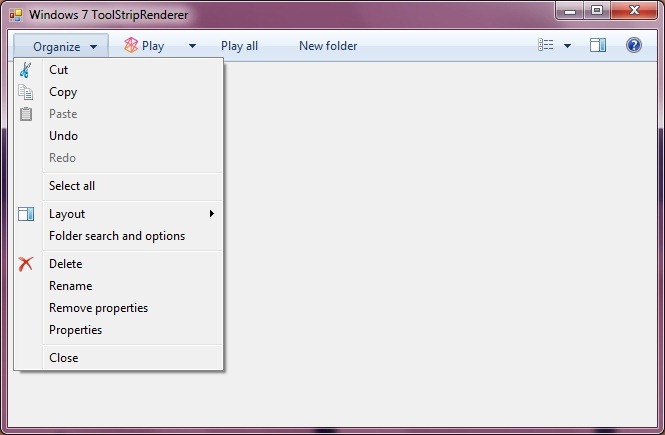Click the scissors Cut icon
The height and width of the screenshot is (435, 665).
click(x=25, y=70)
